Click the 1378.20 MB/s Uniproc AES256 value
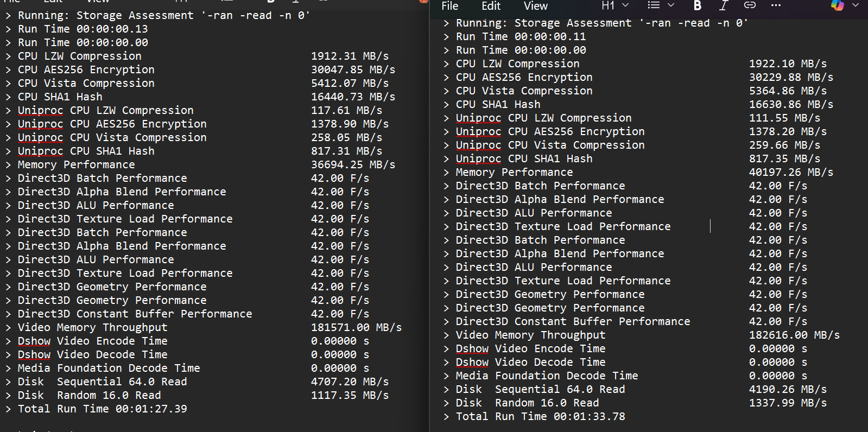 (788, 131)
